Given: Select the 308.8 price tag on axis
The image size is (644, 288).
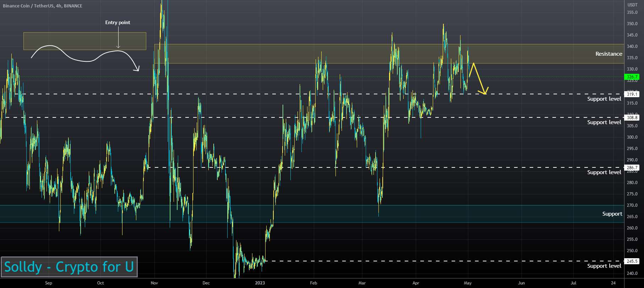Looking at the screenshot, I should point(632,118).
